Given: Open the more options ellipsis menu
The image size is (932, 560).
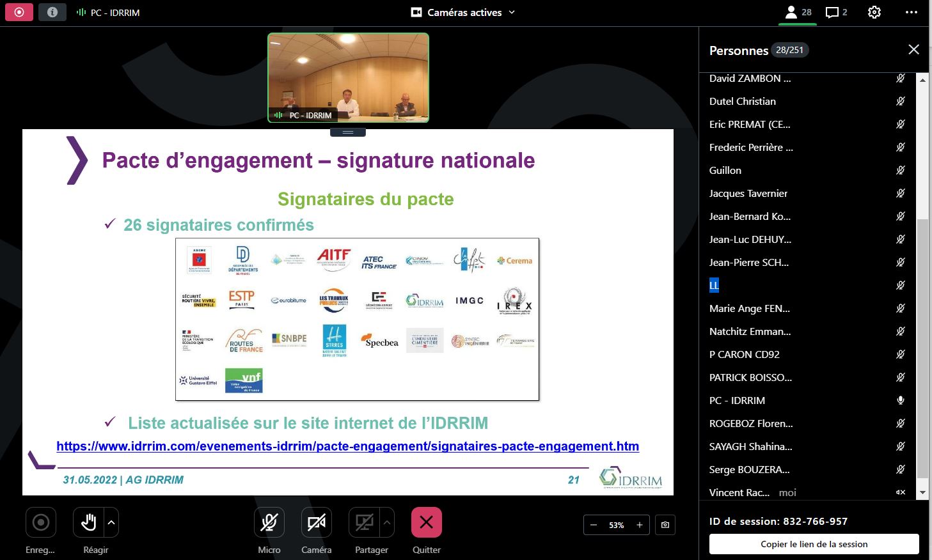Looking at the screenshot, I should click(x=911, y=12).
